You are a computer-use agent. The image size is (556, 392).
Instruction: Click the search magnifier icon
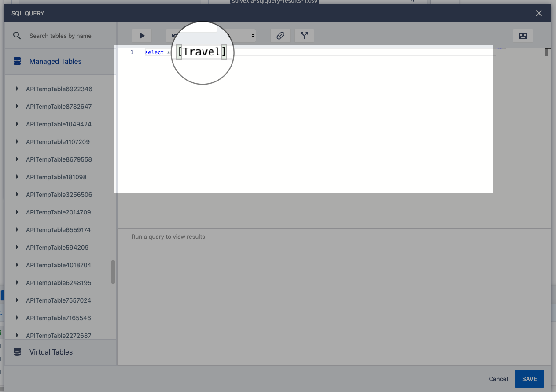[x=17, y=36]
